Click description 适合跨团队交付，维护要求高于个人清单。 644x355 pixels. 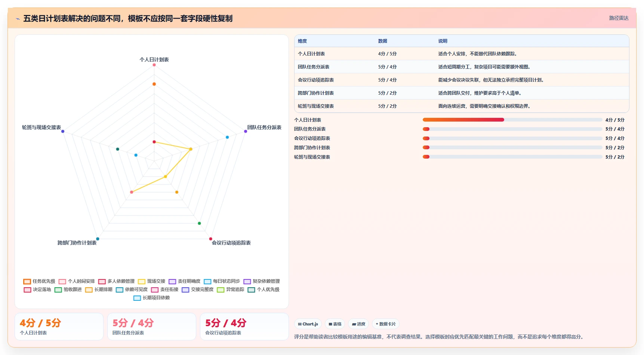(x=480, y=93)
